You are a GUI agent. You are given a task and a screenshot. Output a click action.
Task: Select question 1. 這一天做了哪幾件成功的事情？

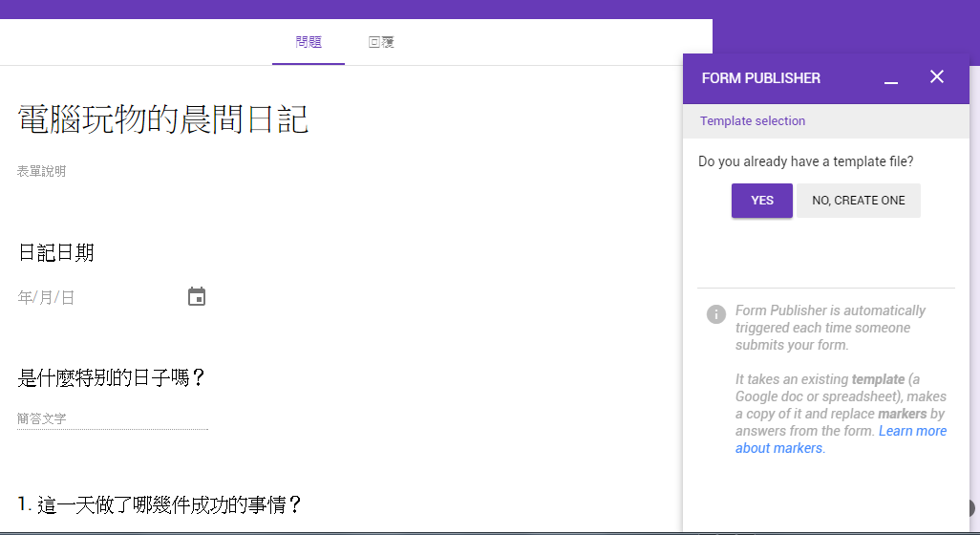tap(160, 504)
